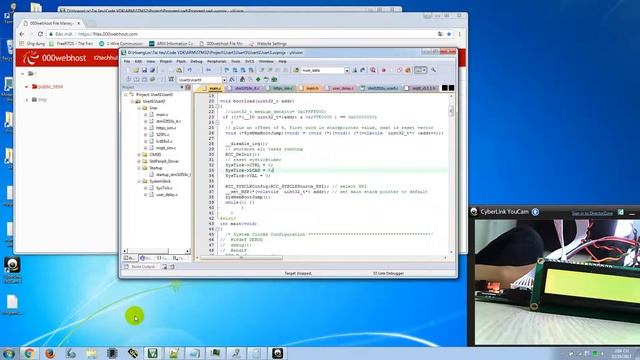Viewport: 640px width, 360px height.
Task: Click the bookmark star in Chrome address bar
Action: click(449, 34)
